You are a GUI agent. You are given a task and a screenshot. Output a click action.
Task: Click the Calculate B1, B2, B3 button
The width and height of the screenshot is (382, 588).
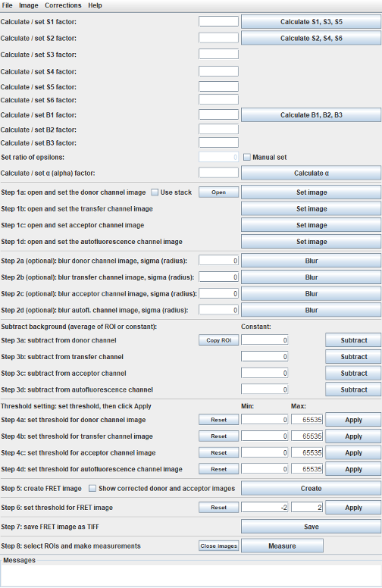[311, 114]
